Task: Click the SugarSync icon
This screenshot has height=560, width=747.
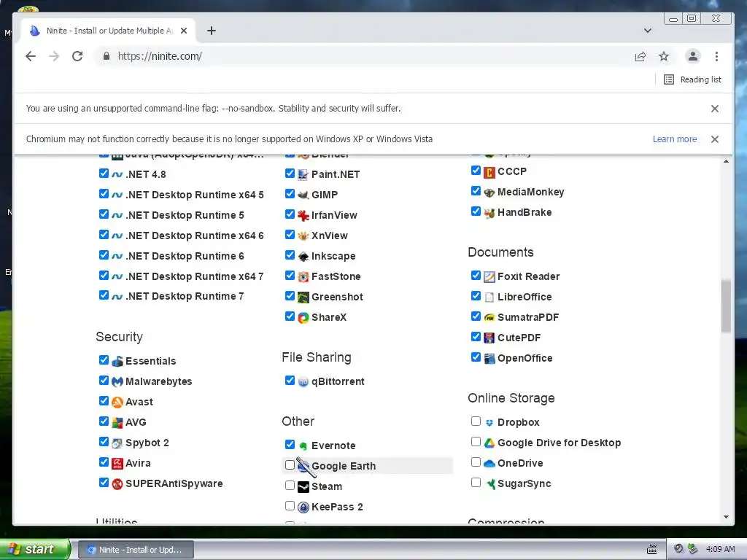Action: [489, 484]
